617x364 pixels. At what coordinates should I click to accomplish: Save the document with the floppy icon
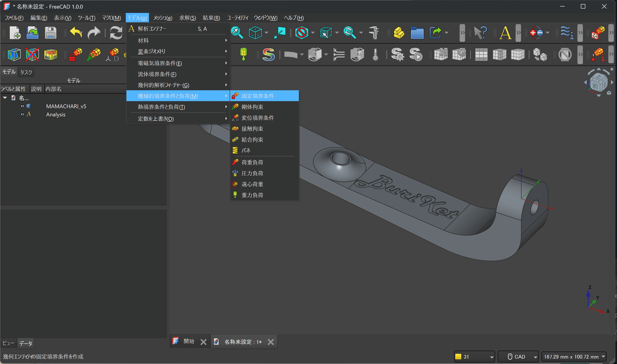(x=50, y=33)
